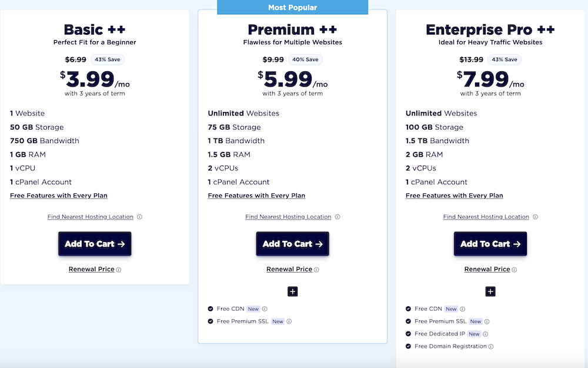Image resolution: width=588 pixels, height=368 pixels.
Task: Open Find Nearest Hosting Location in Enterprise plan
Action: (x=486, y=217)
